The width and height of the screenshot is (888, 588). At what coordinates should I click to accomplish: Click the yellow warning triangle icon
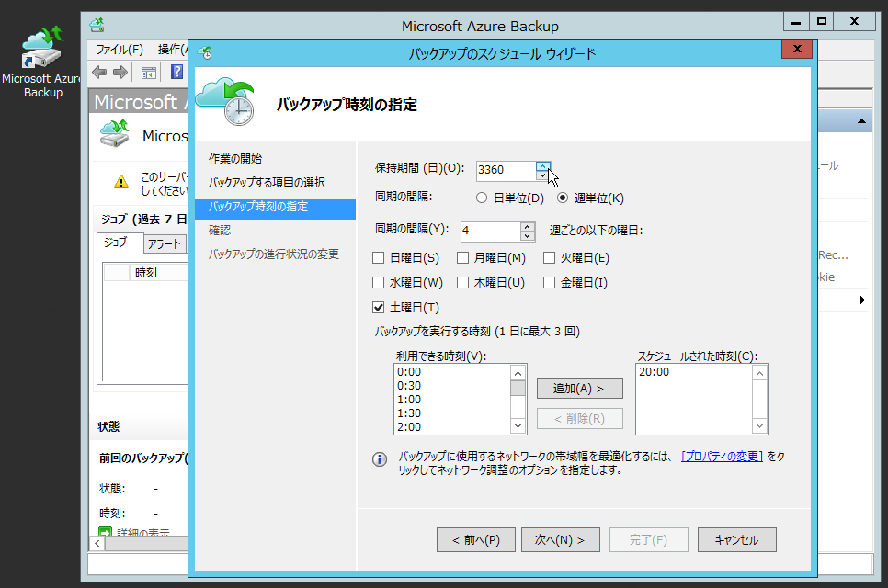(121, 182)
